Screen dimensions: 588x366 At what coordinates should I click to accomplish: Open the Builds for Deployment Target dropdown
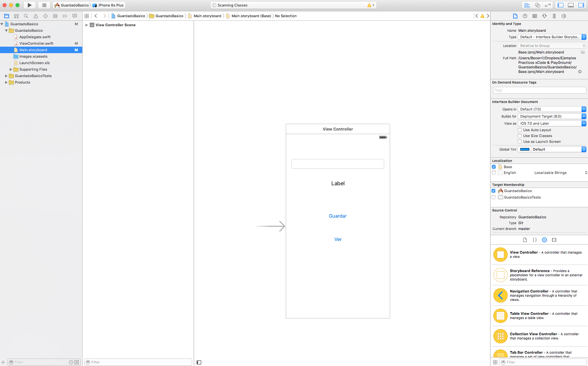pos(552,116)
